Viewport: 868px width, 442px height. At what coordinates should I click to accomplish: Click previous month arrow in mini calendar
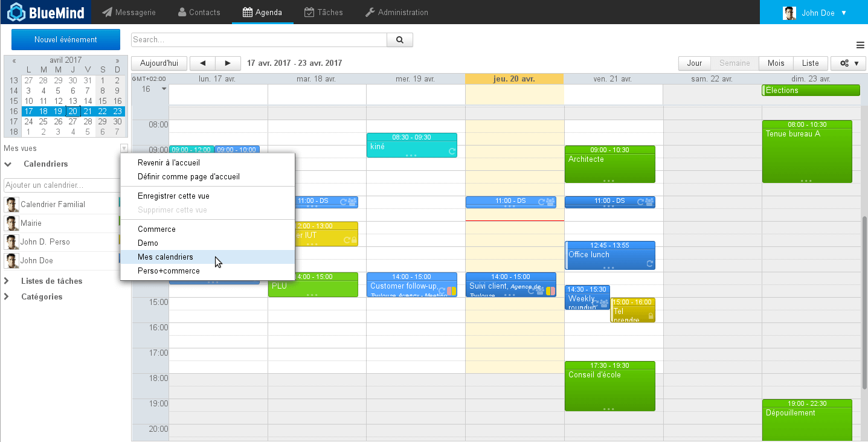14,60
